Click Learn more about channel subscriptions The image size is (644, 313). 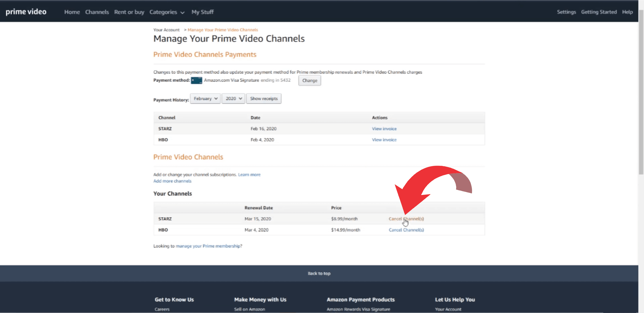pos(249,175)
